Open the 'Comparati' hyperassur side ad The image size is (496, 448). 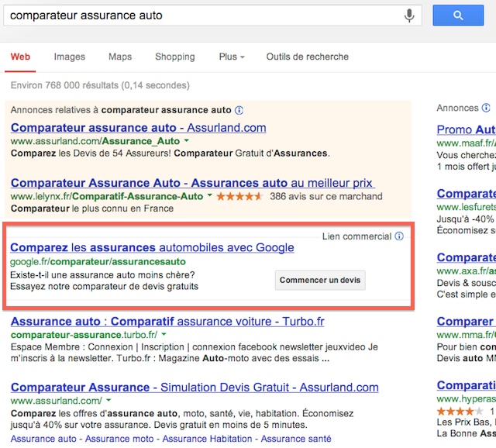467,385
